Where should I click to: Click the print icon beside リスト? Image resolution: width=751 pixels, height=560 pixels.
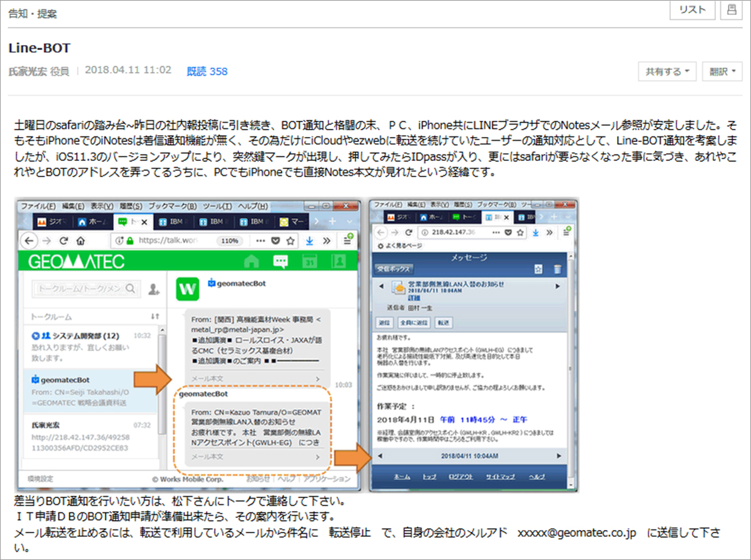[x=730, y=10]
